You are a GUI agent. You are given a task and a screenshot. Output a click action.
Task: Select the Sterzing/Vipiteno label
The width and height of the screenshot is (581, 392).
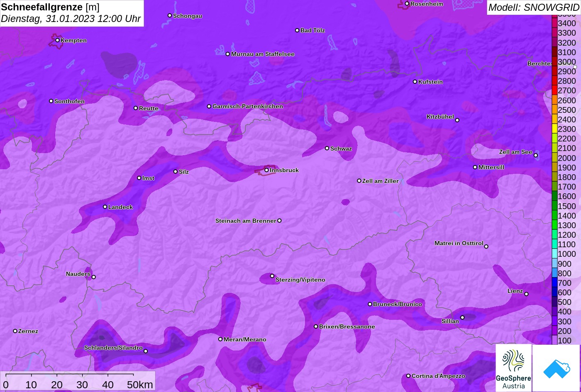coord(300,280)
